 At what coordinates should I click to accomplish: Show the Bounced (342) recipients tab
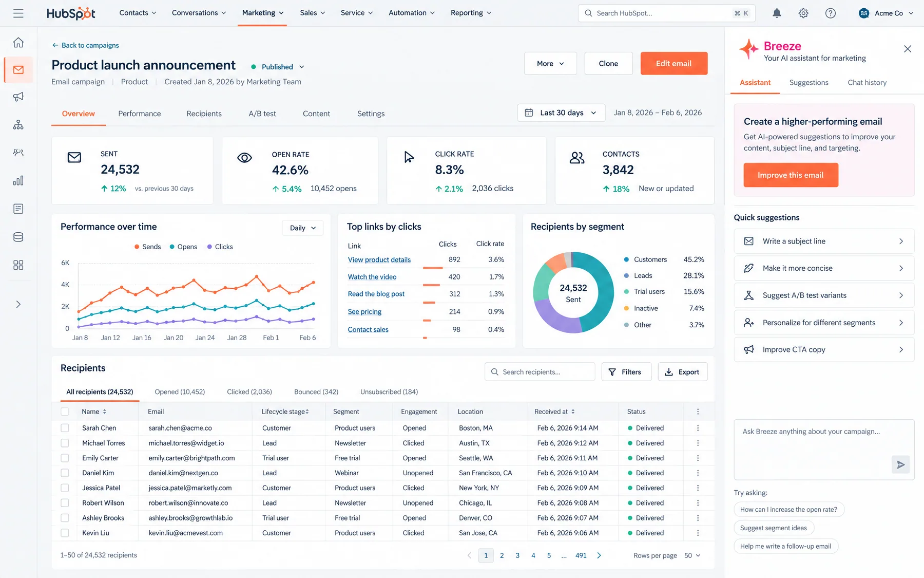coord(316,392)
